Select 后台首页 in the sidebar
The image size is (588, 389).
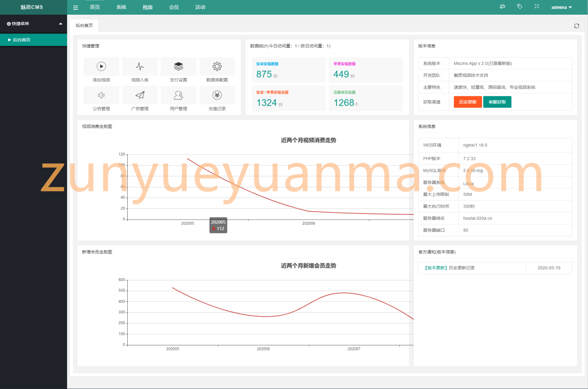tap(34, 40)
